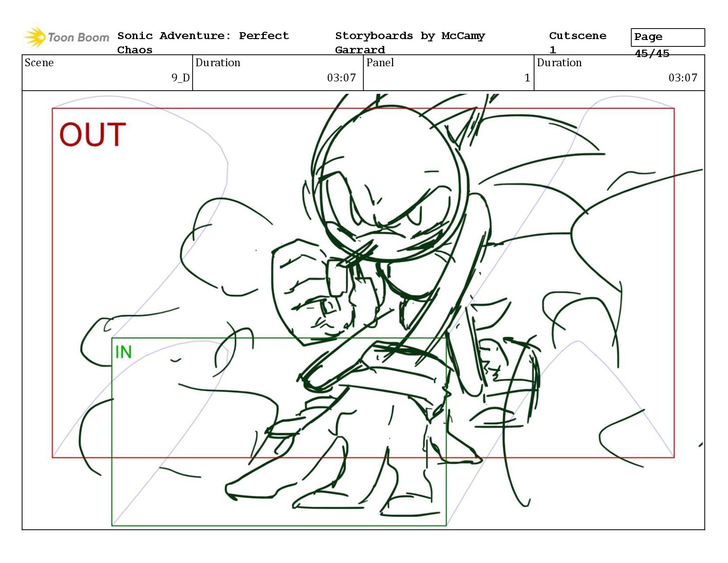Click the Panel number '1'

pos(527,78)
